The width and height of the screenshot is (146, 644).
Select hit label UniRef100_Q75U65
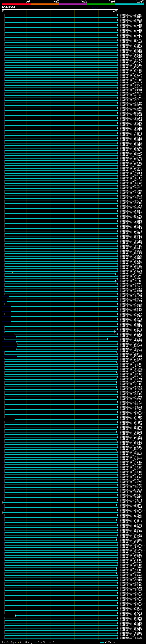pos(131,359)
